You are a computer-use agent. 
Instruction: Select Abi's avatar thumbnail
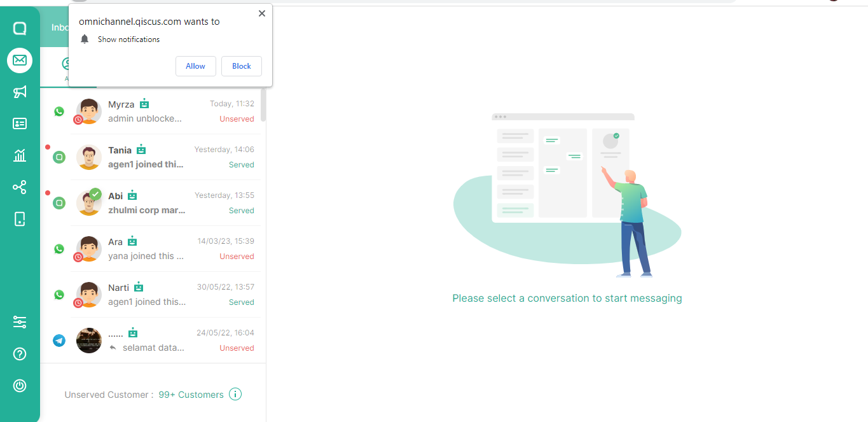[89, 202]
